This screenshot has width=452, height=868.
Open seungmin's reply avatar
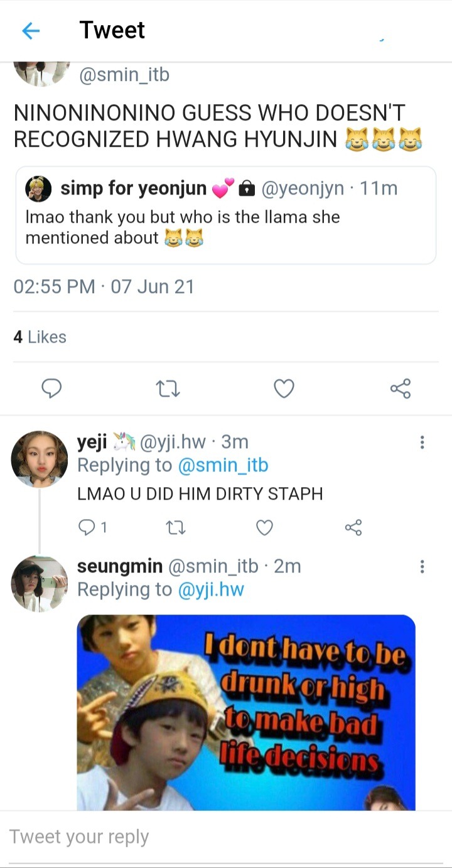pos(40,583)
